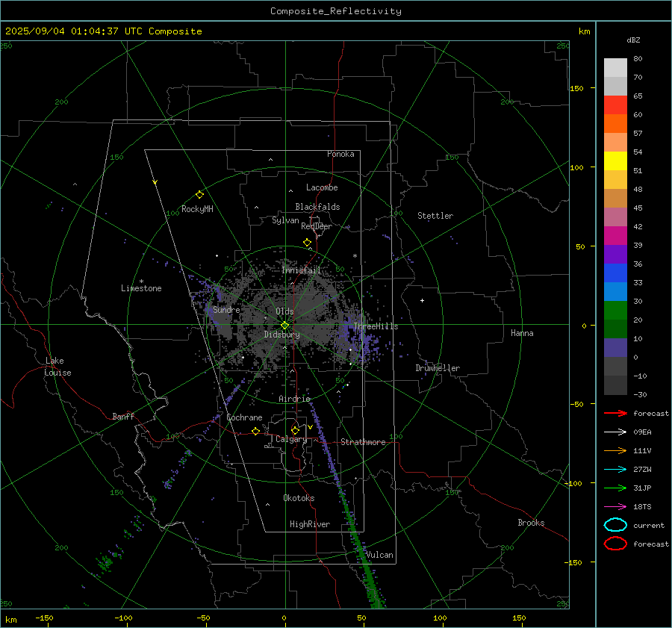
Task: Click the white plus marker west of Hanna
Action: (422, 300)
